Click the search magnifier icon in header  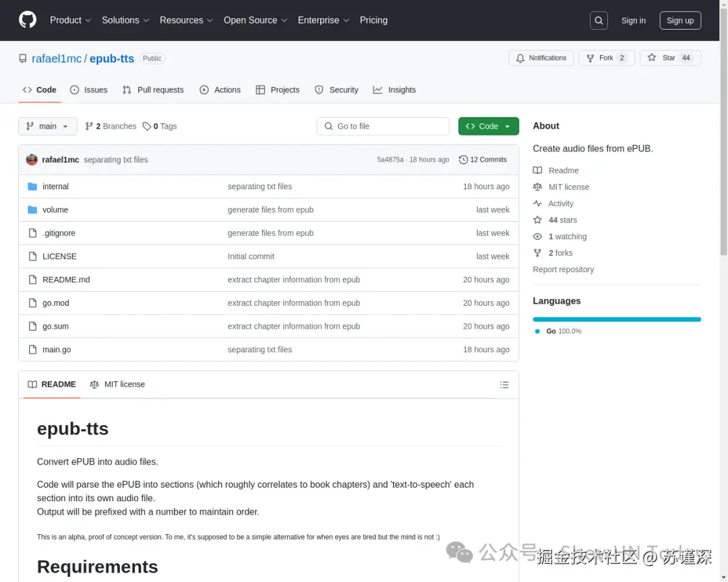(x=599, y=20)
